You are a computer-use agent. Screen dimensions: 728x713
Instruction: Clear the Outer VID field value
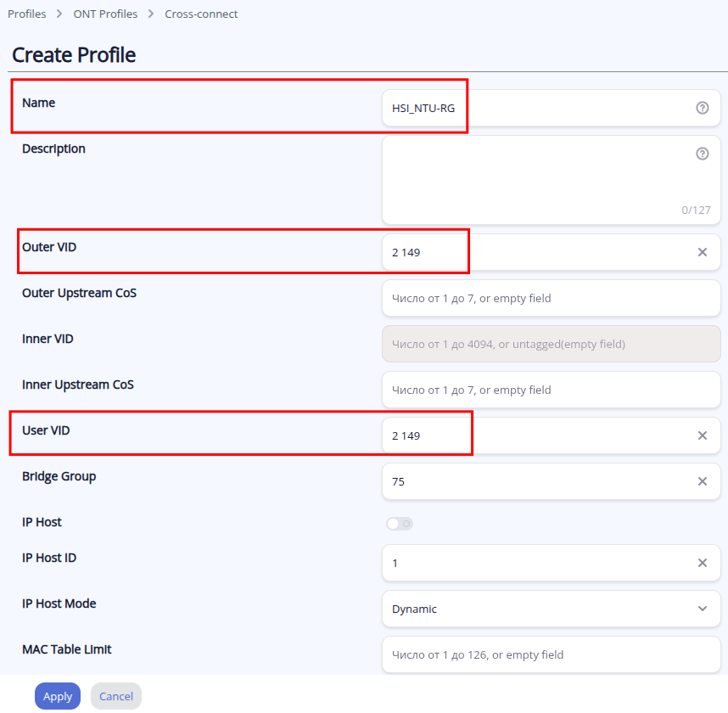702,252
